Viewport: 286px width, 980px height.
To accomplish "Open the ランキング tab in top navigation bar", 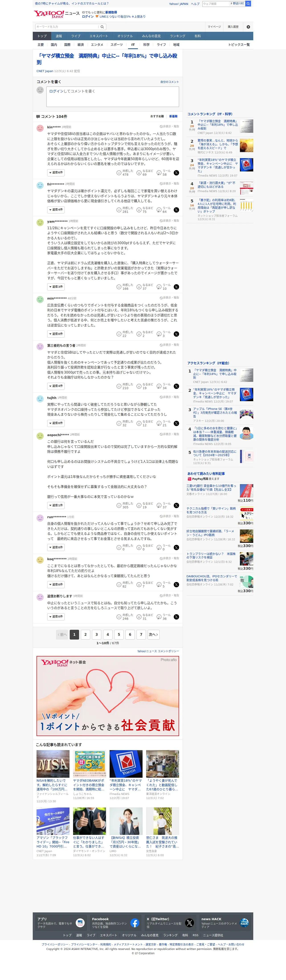I will click(x=178, y=36).
